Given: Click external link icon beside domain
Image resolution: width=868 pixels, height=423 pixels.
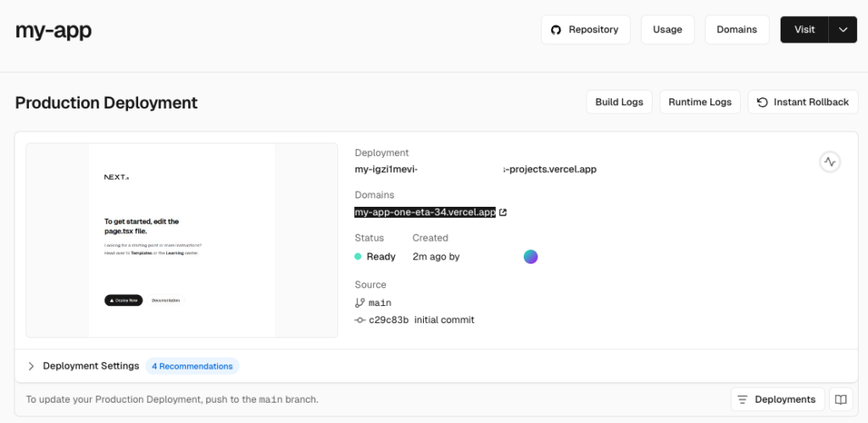Looking at the screenshot, I should 503,213.
